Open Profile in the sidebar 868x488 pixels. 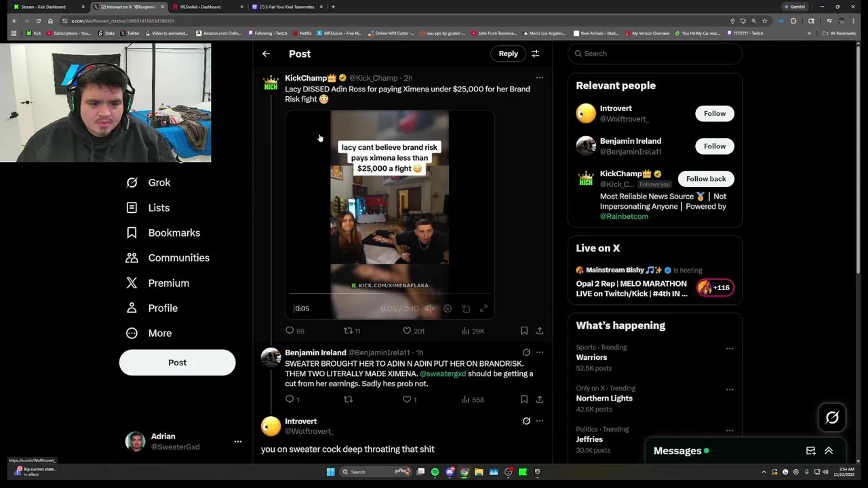[151, 308]
